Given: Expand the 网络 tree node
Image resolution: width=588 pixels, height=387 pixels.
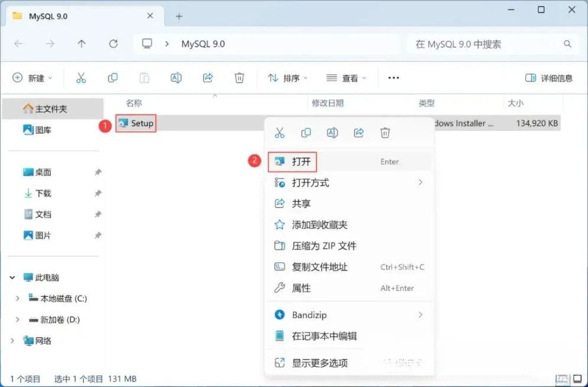Looking at the screenshot, I should pyautogui.click(x=12, y=340).
